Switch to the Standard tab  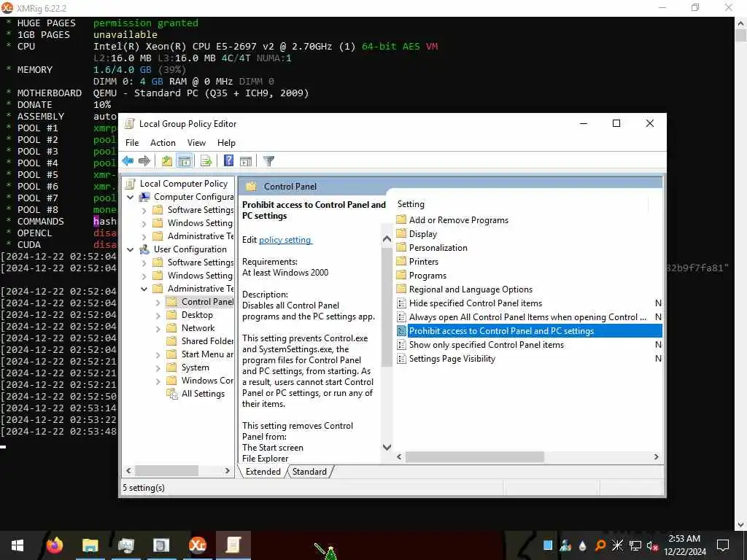coord(309,472)
